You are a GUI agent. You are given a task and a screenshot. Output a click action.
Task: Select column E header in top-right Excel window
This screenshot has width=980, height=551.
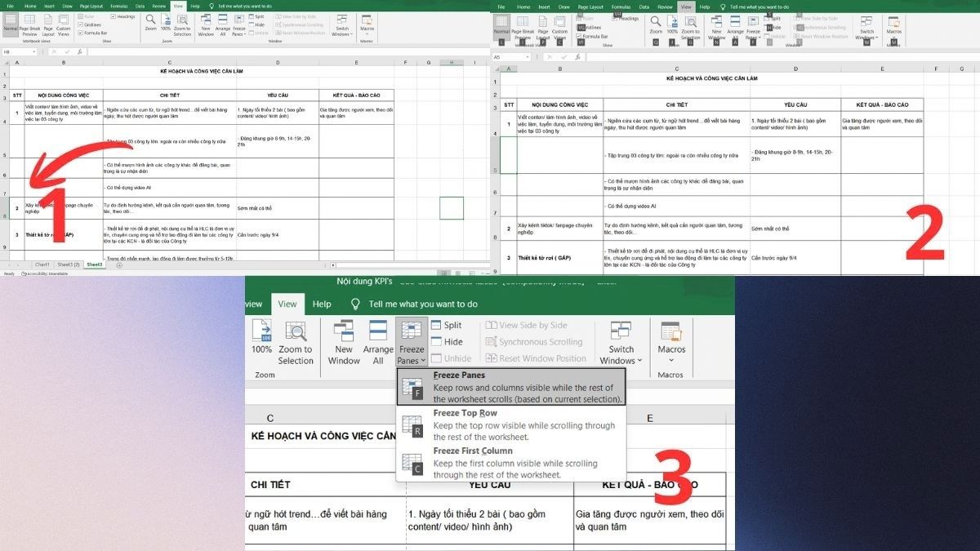(x=882, y=69)
